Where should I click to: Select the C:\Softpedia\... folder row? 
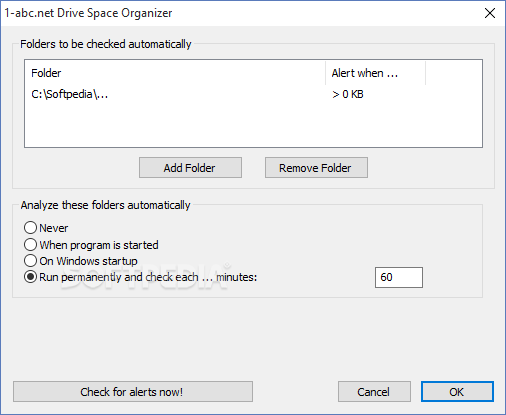point(253,94)
